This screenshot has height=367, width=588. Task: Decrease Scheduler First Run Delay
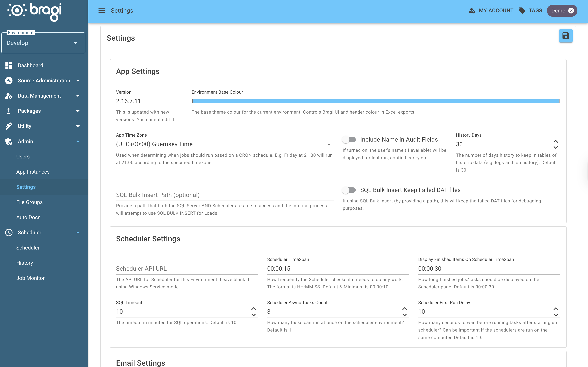pos(556,315)
